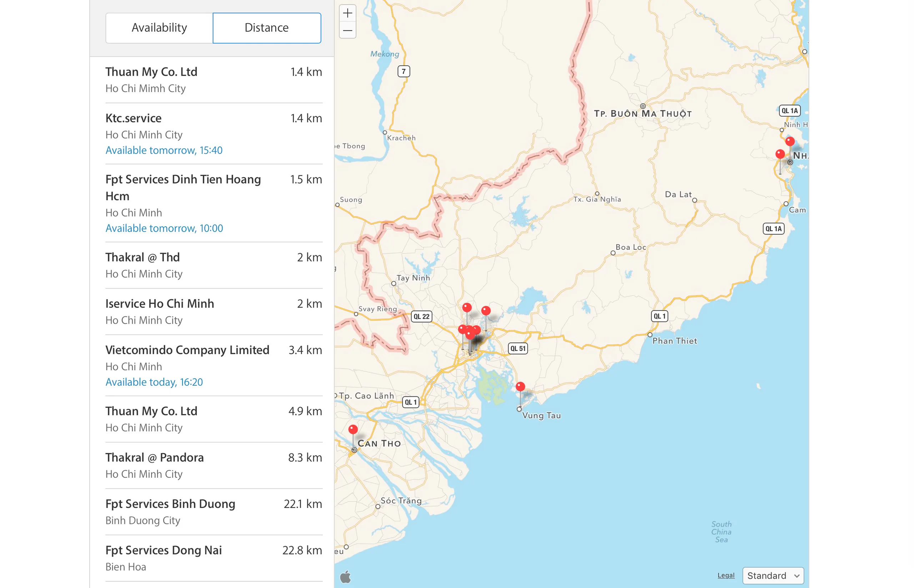Select the Can Tho map pin
This screenshot has width=914, height=588.
(353, 429)
